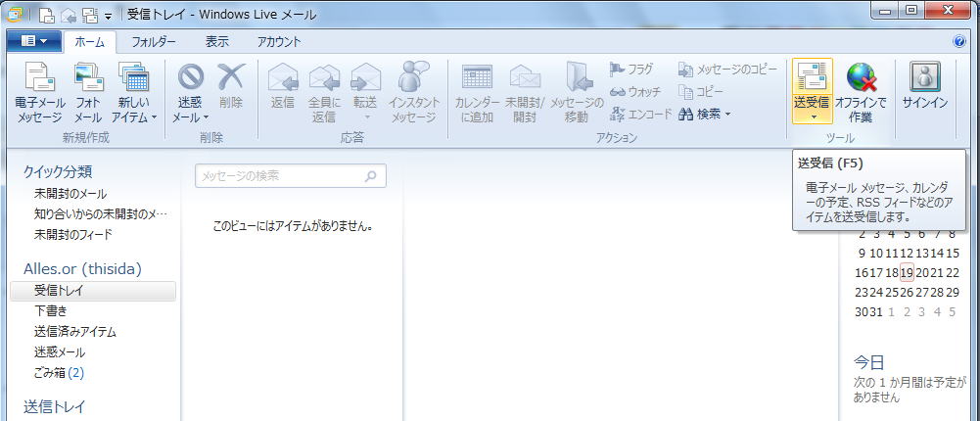Screen dimensions: 980x421
Task: Click the 転送 forward icon
Action: click(365, 78)
